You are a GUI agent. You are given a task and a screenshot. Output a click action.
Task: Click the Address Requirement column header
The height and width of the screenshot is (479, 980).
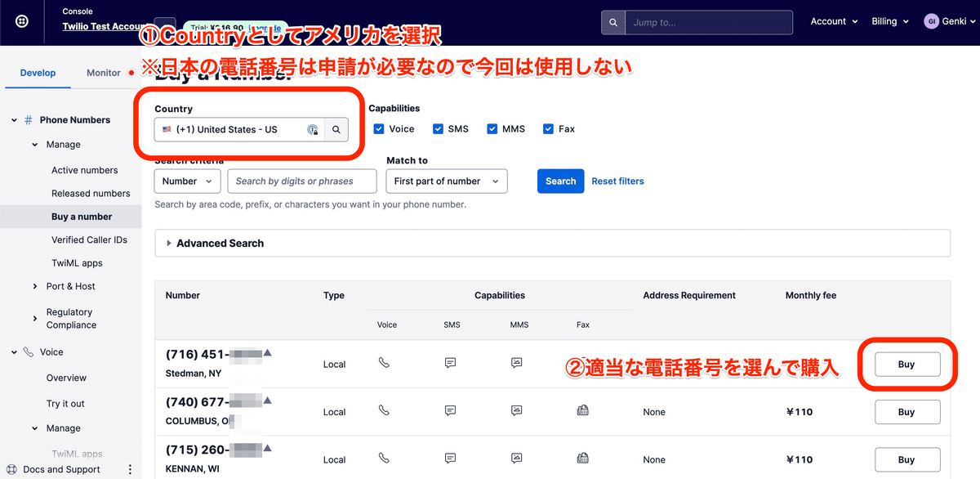pos(689,295)
